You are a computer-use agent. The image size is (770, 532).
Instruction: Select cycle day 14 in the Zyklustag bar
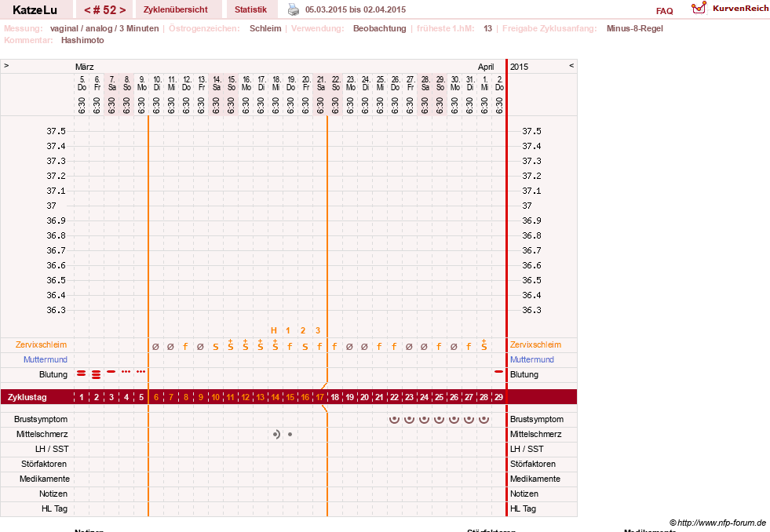point(275,397)
